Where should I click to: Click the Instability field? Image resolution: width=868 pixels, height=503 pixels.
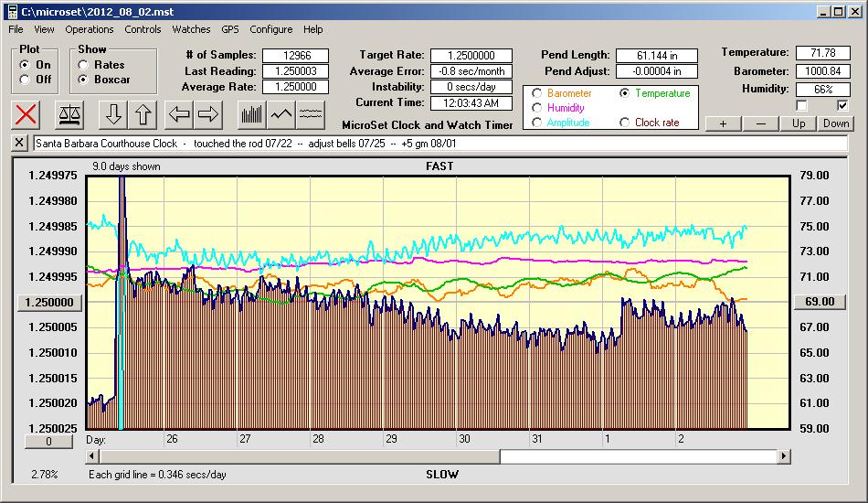click(x=471, y=86)
